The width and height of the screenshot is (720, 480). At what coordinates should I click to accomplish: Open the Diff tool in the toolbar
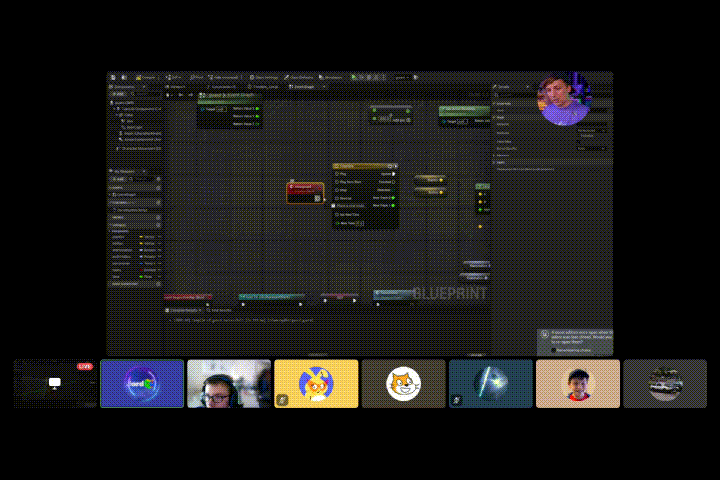point(174,77)
